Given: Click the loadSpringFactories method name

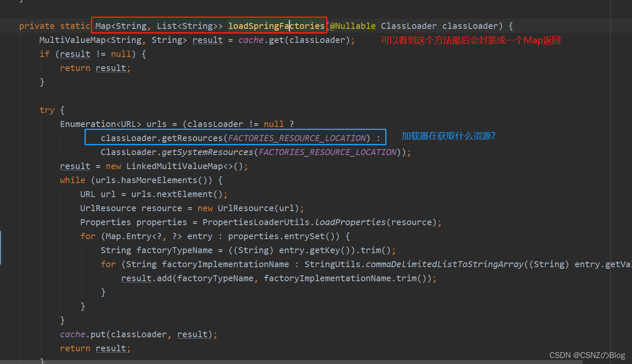Looking at the screenshot, I should [276, 26].
